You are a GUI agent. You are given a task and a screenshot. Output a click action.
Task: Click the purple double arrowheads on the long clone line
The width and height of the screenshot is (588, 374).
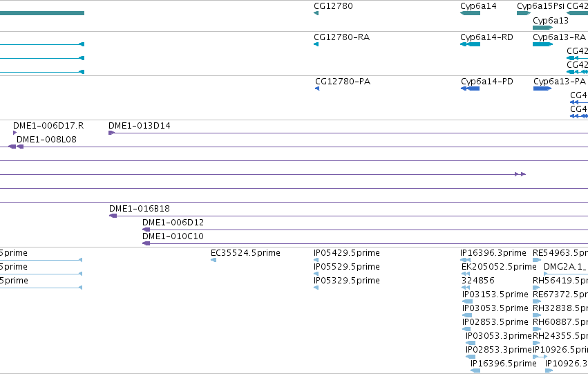520,174
